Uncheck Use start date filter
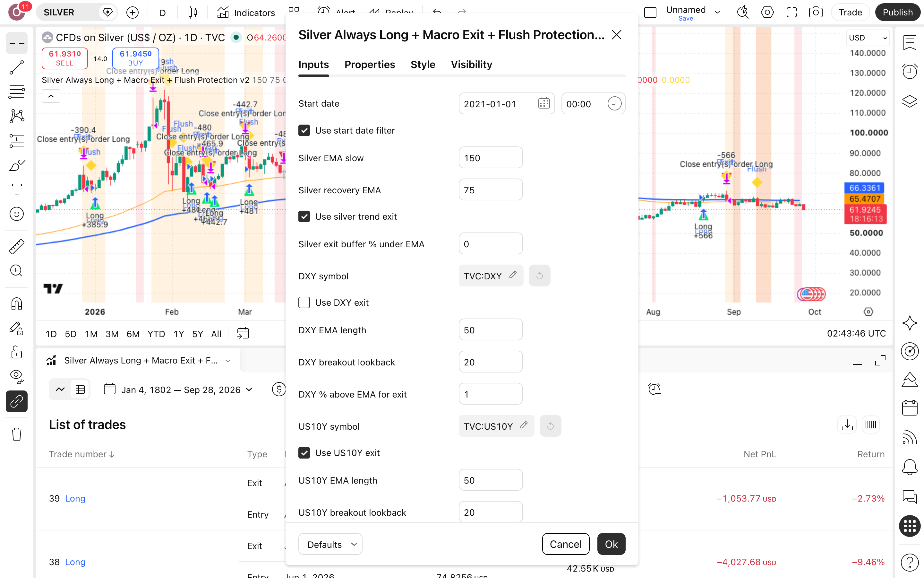Screen dimensions: 924x578 pyautogui.click(x=304, y=130)
